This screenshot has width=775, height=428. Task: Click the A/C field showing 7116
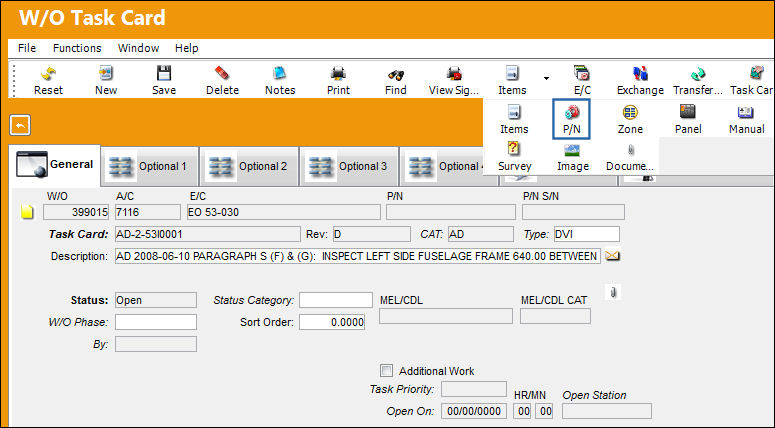(148, 212)
